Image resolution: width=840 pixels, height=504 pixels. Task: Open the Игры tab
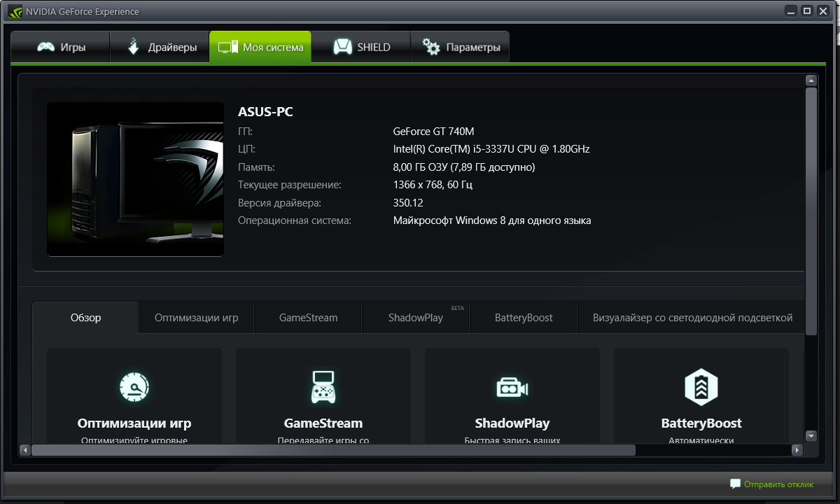61,48
